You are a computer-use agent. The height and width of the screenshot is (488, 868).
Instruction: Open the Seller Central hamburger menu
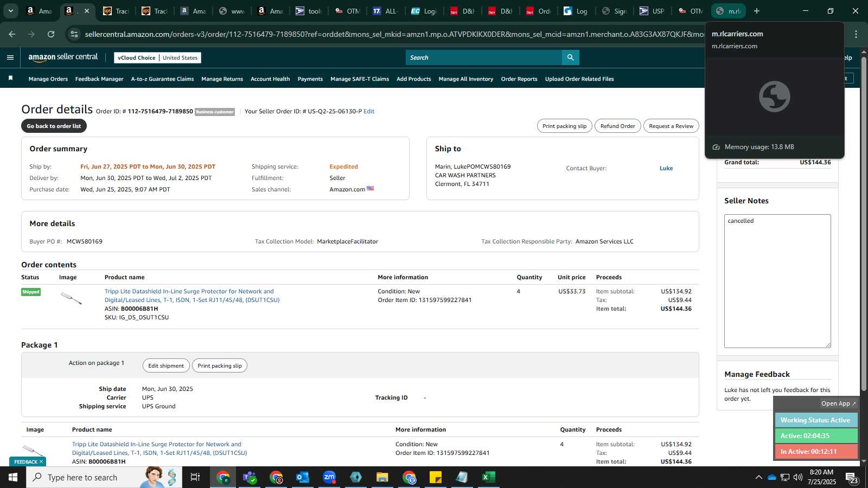click(10, 57)
